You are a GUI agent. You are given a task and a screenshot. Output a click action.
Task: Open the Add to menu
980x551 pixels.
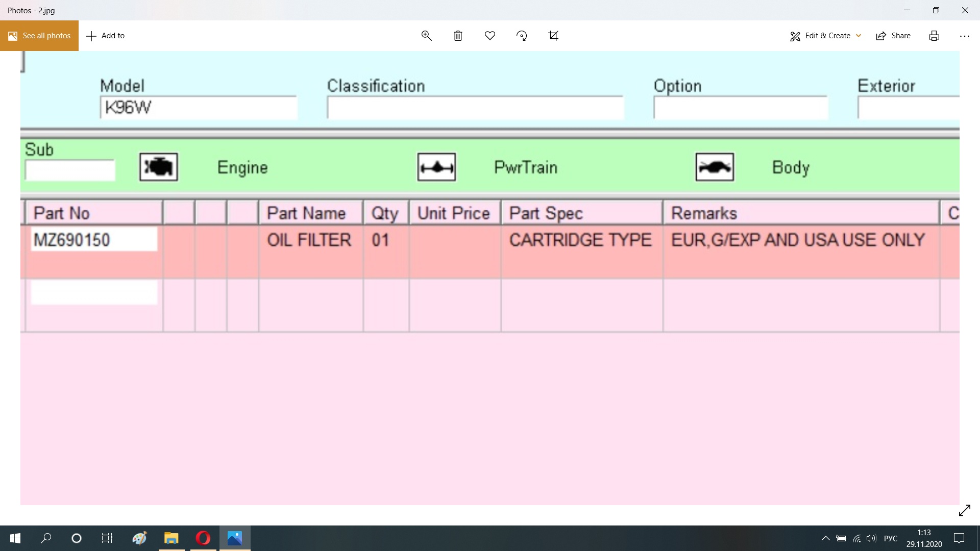pos(106,36)
